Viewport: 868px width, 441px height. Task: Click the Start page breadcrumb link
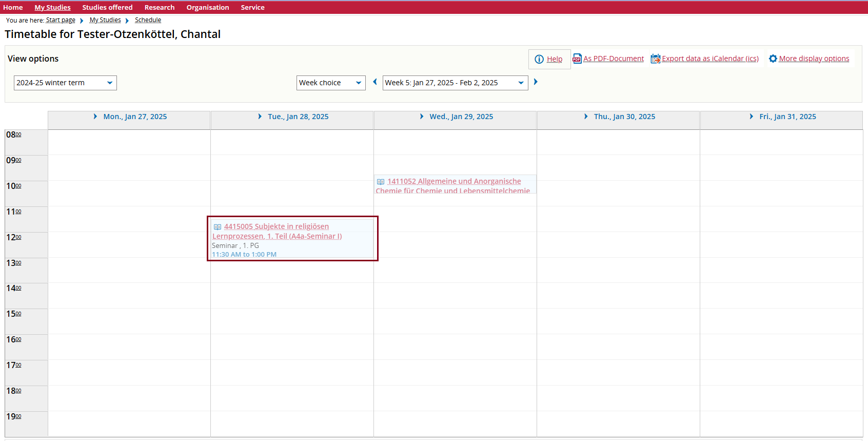click(x=61, y=20)
